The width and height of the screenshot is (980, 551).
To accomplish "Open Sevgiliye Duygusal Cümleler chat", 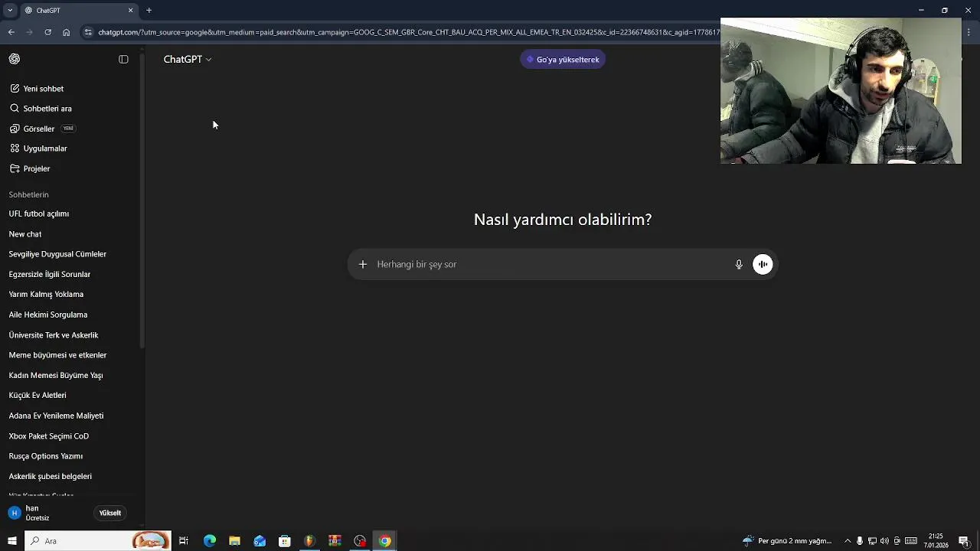I will click(x=57, y=254).
